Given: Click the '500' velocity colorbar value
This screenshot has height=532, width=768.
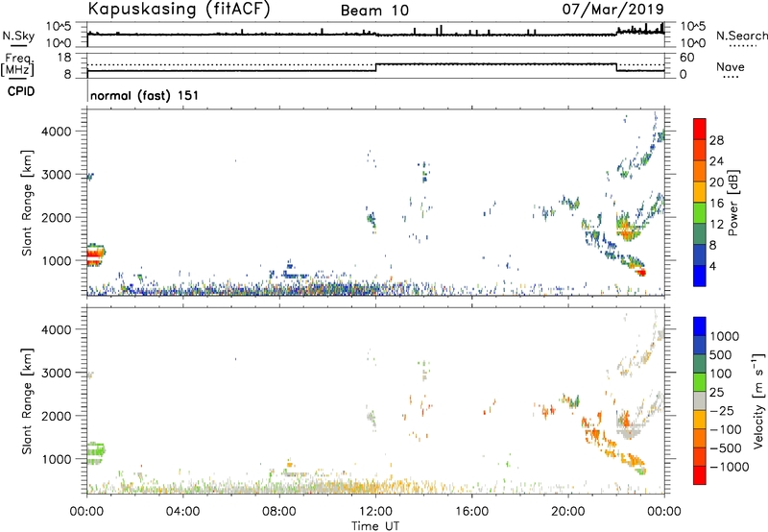Looking at the screenshot, I should (719, 354).
